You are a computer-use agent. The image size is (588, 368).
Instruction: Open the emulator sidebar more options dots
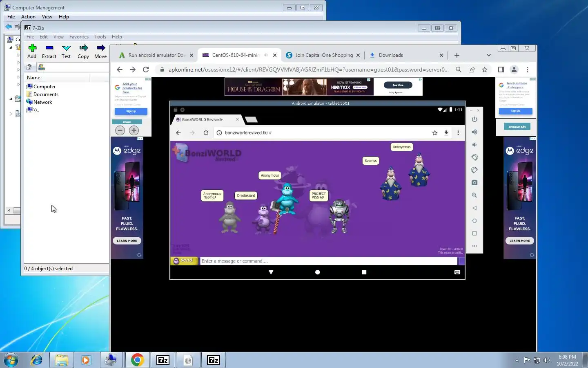click(x=474, y=246)
